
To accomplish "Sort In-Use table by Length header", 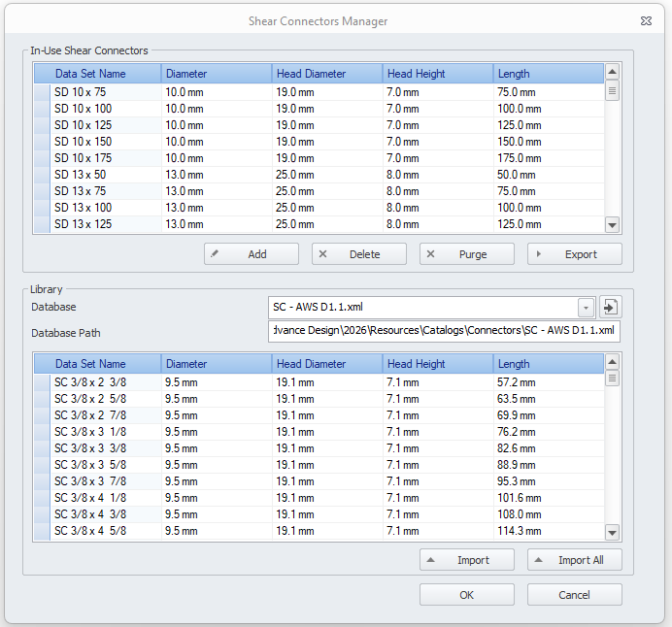I will point(549,74).
